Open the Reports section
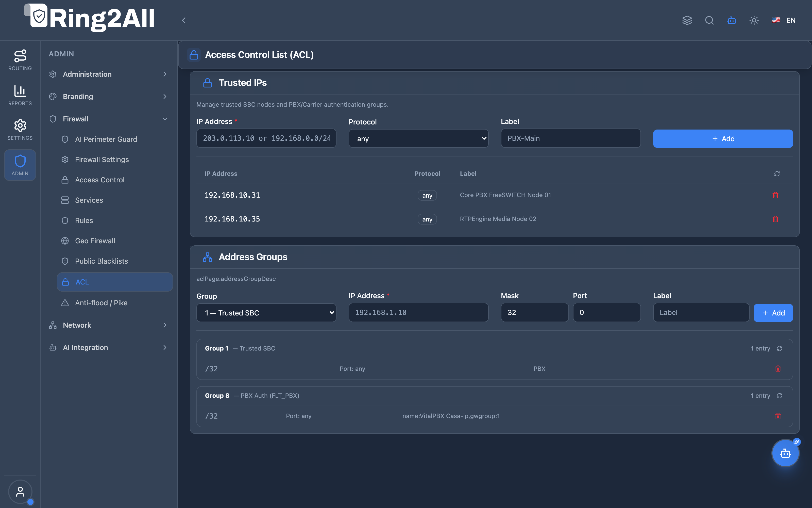812x508 pixels. (20, 95)
